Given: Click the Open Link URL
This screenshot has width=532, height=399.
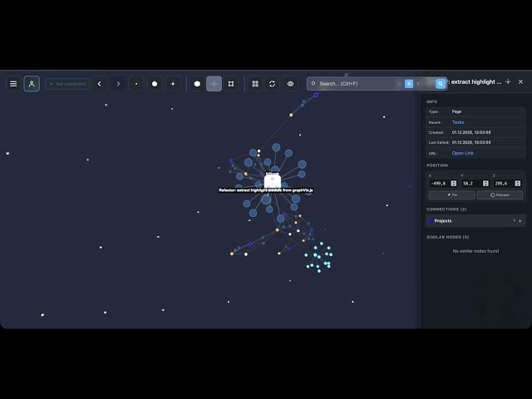Looking at the screenshot, I should click(463, 153).
